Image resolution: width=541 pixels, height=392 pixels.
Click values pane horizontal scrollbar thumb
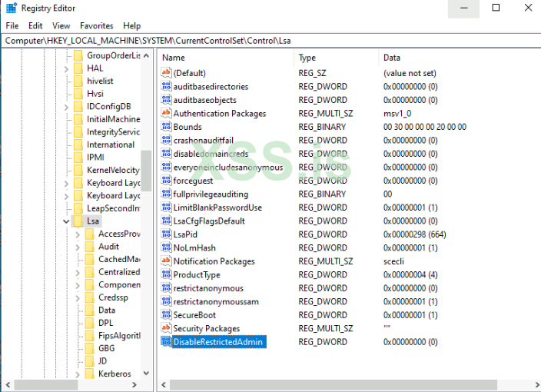tap(334, 384)
